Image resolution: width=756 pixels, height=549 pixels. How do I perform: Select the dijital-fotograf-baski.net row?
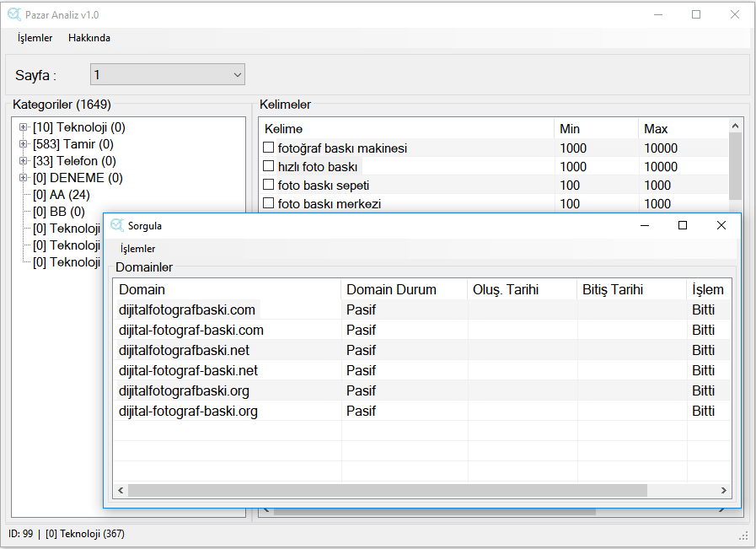pyautogui.click(x=422, y=370)
